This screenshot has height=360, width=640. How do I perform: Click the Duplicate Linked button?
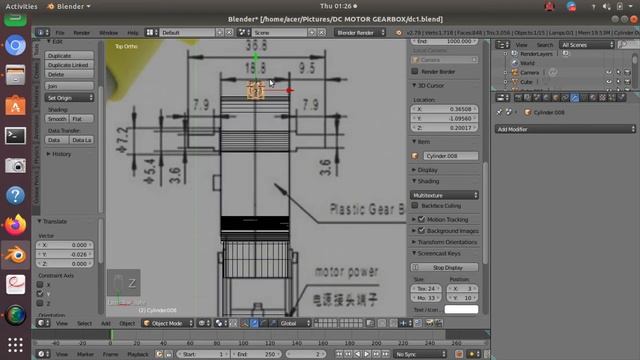[x=69, y=65]
